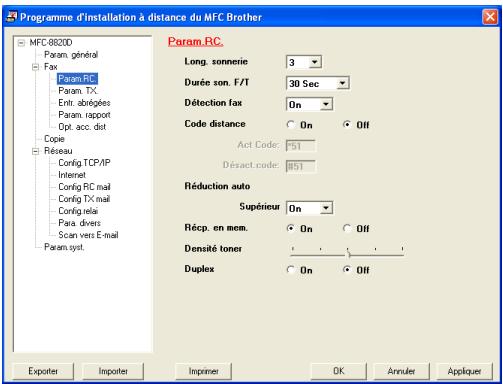Open Internet network settings
The height and width of the screenshot is (384, 503).
point(72,175)
